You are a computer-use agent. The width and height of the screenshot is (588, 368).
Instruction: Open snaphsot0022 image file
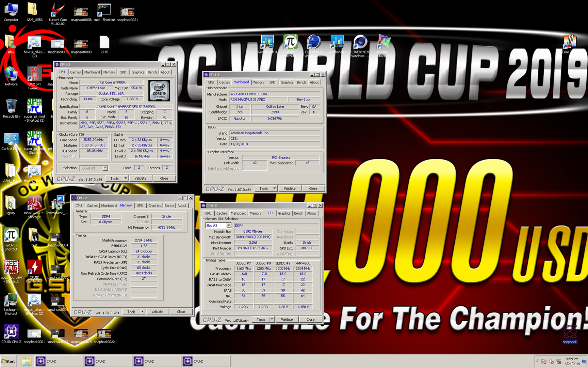(x=104, y=336)
